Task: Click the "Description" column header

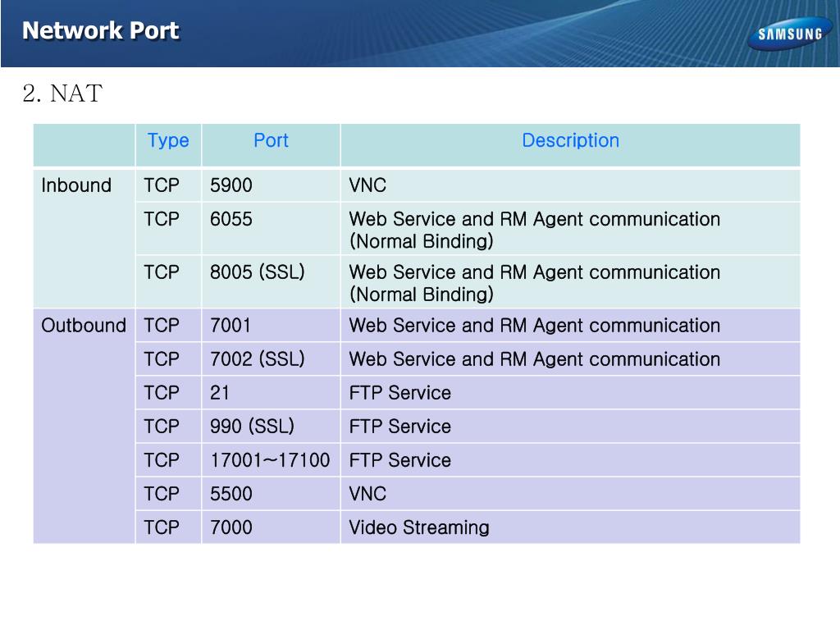Action: (x=571, y=140)
